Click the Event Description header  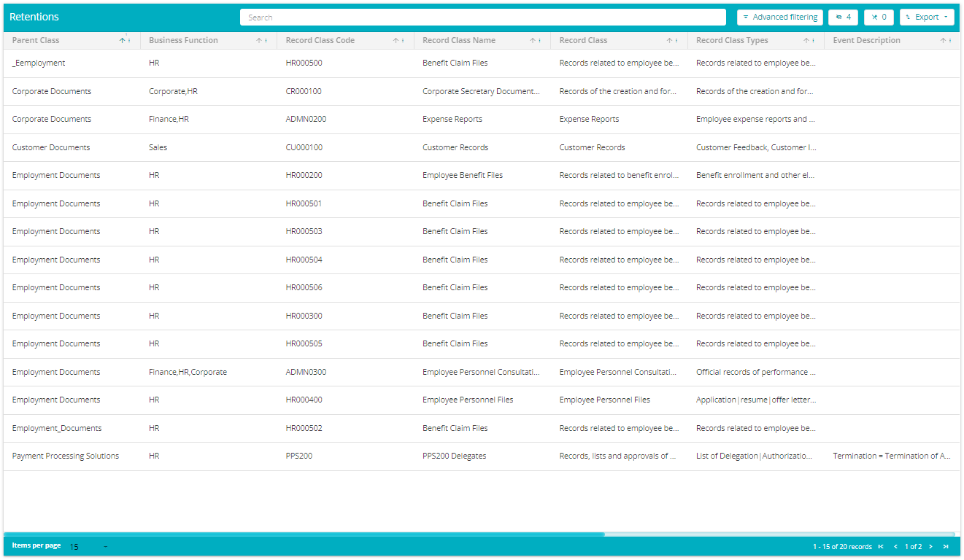click(x=867, y=41)
